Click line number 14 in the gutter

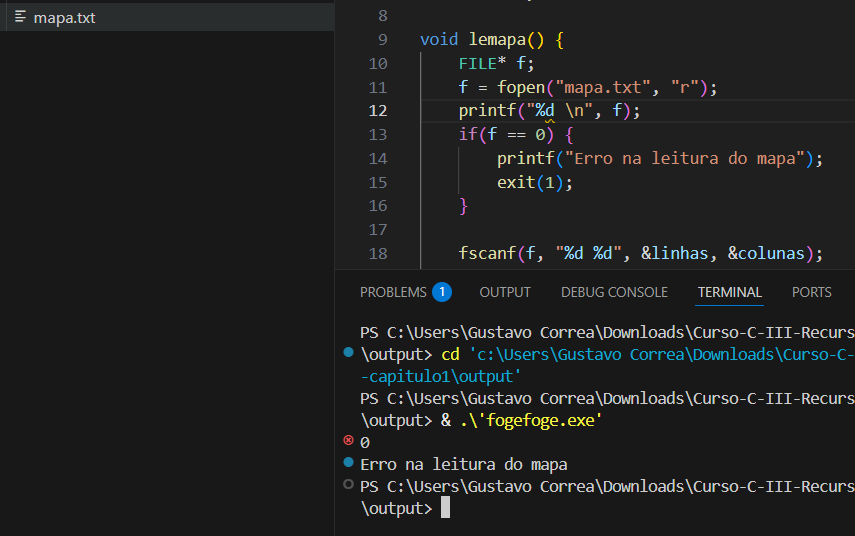[378, 159]
